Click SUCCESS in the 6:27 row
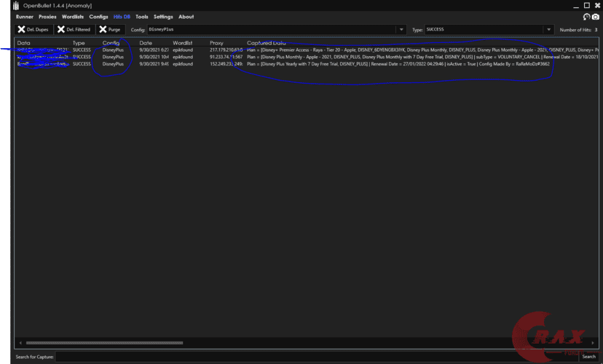 point(82,50)
